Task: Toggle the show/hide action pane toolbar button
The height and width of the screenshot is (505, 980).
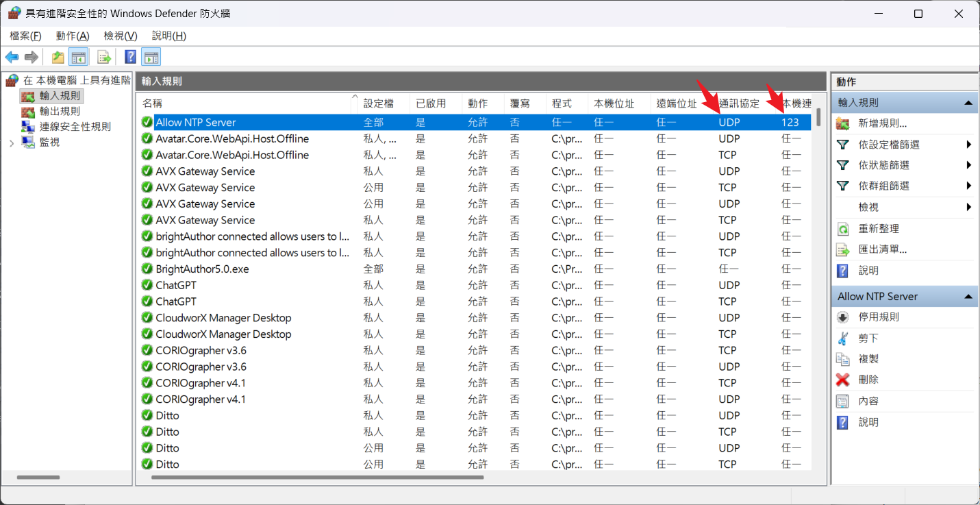Action: click(151, 57)
